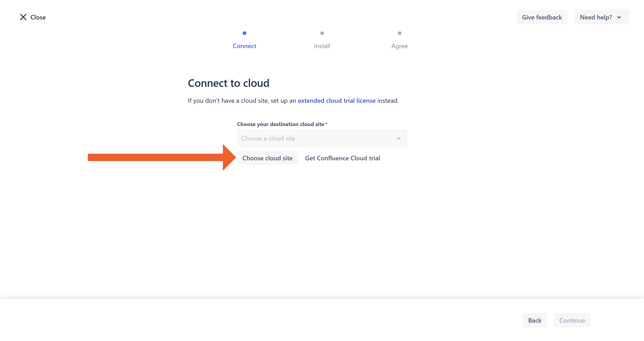Click the Connect to cloud heading
Viewport: 644px width, 341px height.
click(229, 83)
